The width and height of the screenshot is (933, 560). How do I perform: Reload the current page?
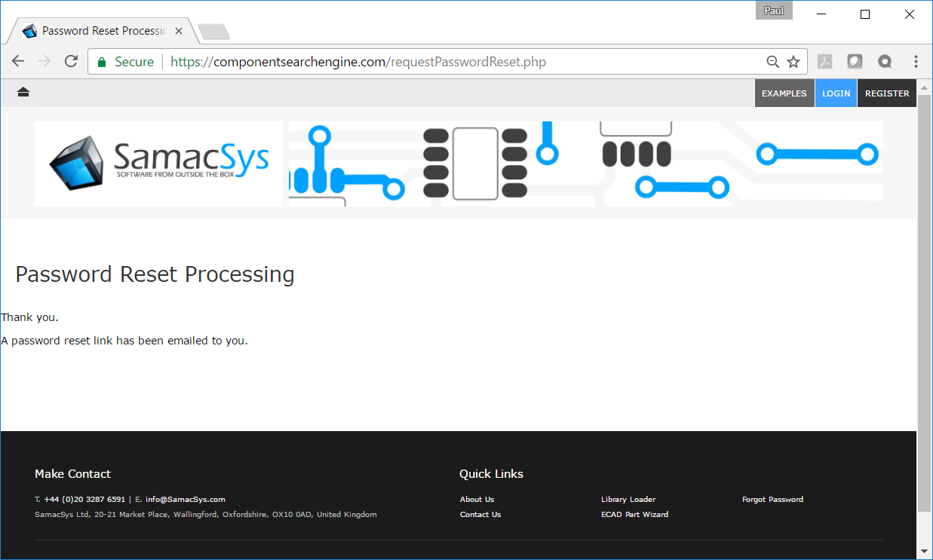(71, 61)
